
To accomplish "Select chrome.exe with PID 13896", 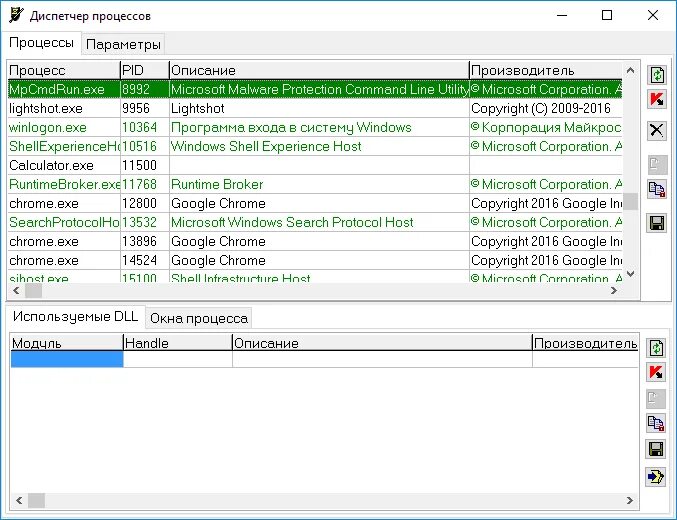I will 315,241.
